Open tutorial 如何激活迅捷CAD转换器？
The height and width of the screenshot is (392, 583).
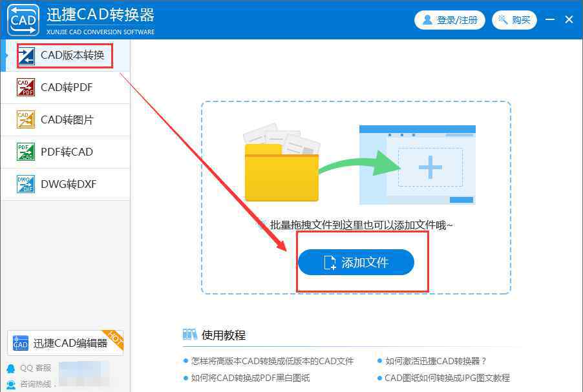coord(436,361)
